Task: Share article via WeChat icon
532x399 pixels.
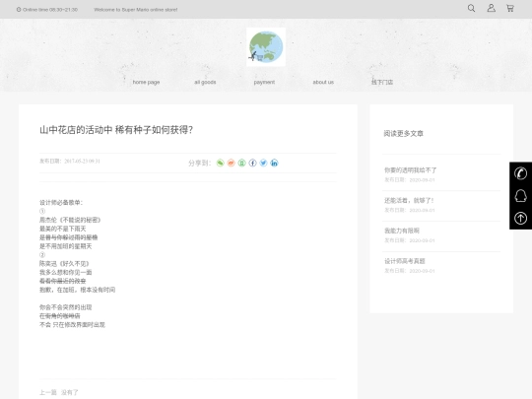Action: (x=221, y=163)
